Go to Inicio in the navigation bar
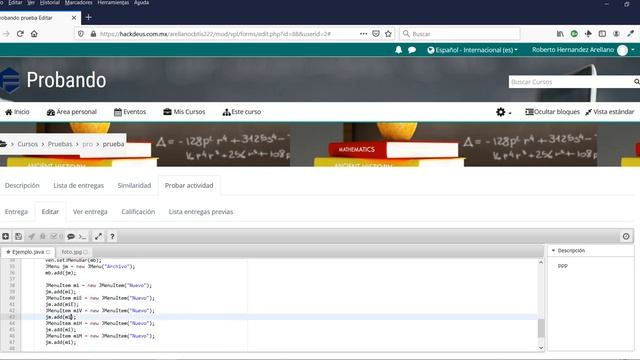 (x=17, y=112)
